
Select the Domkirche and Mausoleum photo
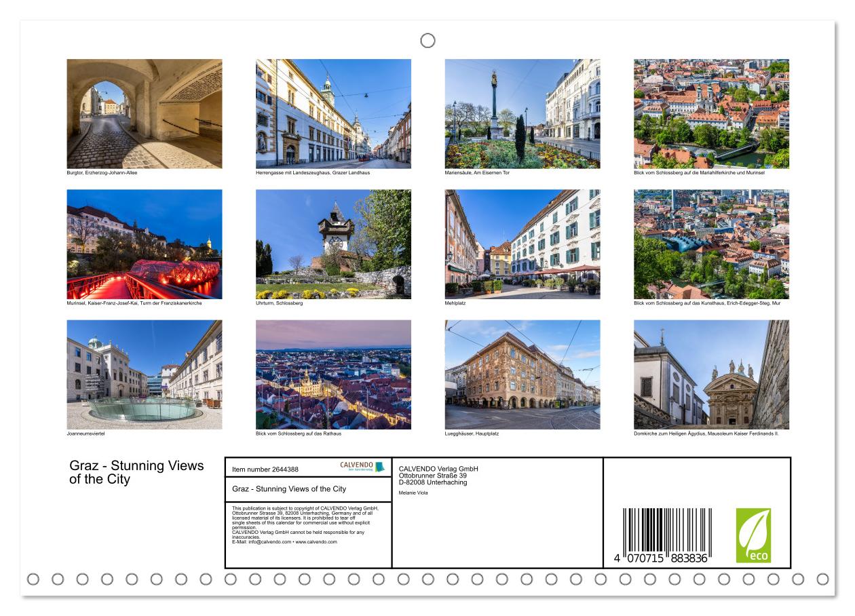712,374
